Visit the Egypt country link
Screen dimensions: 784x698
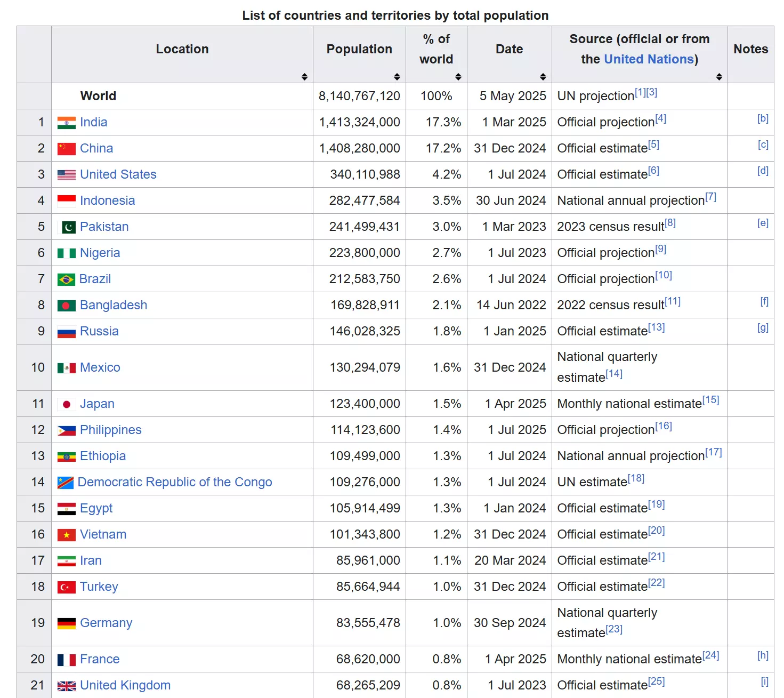tap(96, 508)
